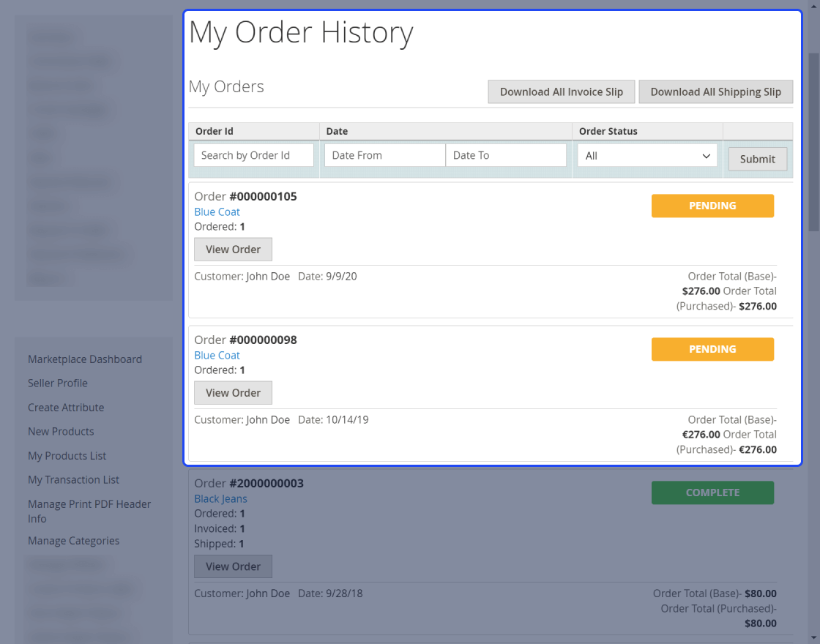Open the Order Status dropdown
Image resolution: width=820 pixels, height=644 pixels.
point(647,156)
